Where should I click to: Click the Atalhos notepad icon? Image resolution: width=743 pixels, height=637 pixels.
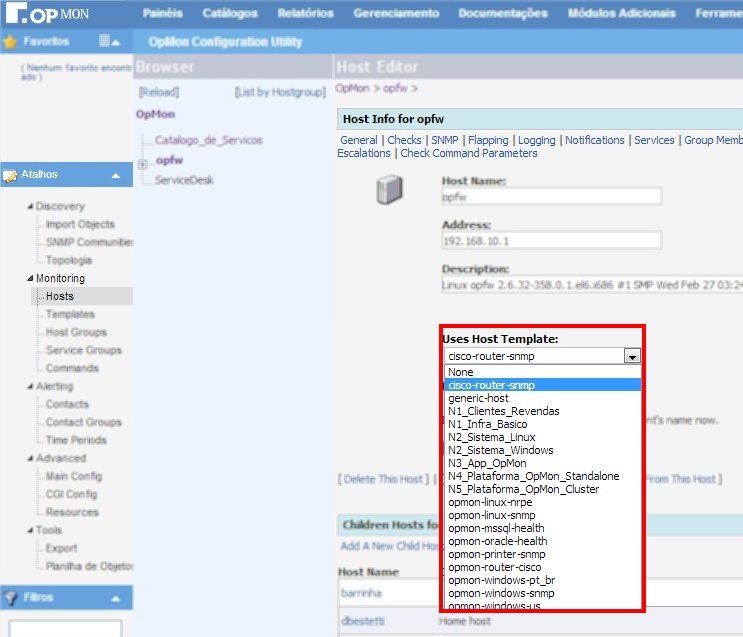(x=11, y=175)
